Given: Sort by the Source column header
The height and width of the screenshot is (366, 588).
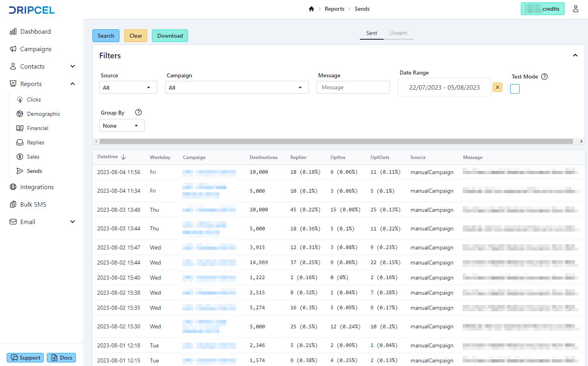Looking at the screenshot, I should [x=418, y=157].
